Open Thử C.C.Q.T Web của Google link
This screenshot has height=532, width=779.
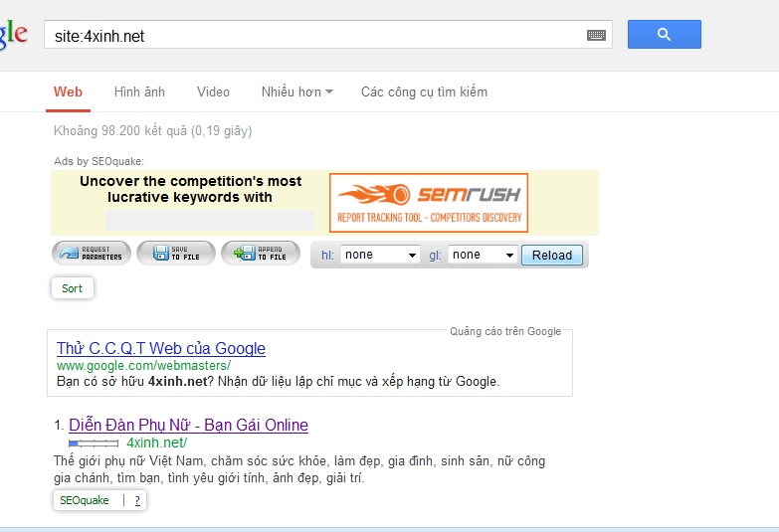pyautogui.click(x=161, y=348)
